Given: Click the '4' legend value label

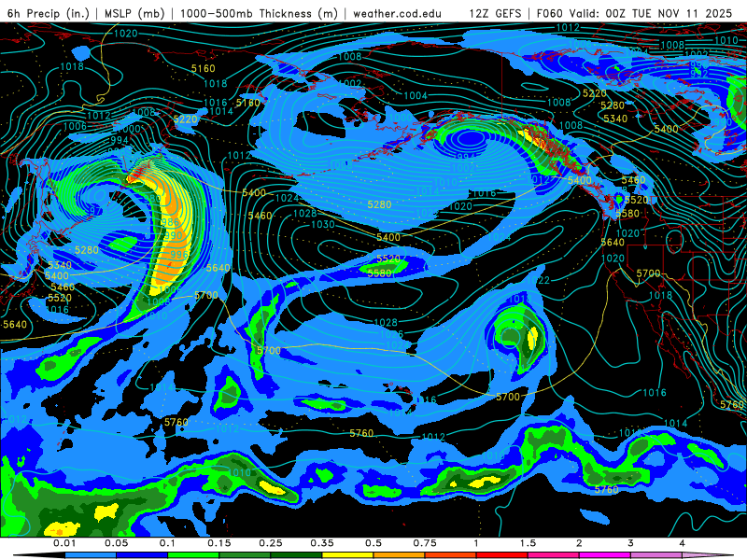Looking at the screenshot, I should pos(683,543).
